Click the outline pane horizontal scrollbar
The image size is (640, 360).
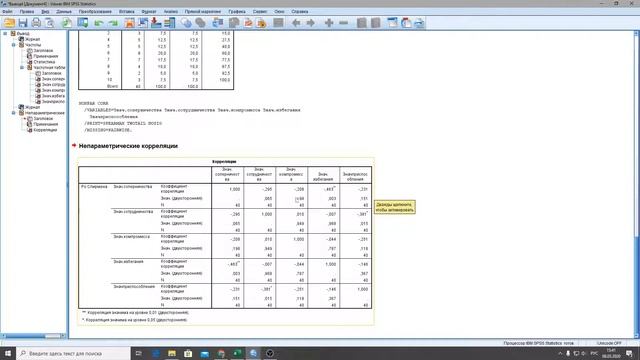point(33,336)
